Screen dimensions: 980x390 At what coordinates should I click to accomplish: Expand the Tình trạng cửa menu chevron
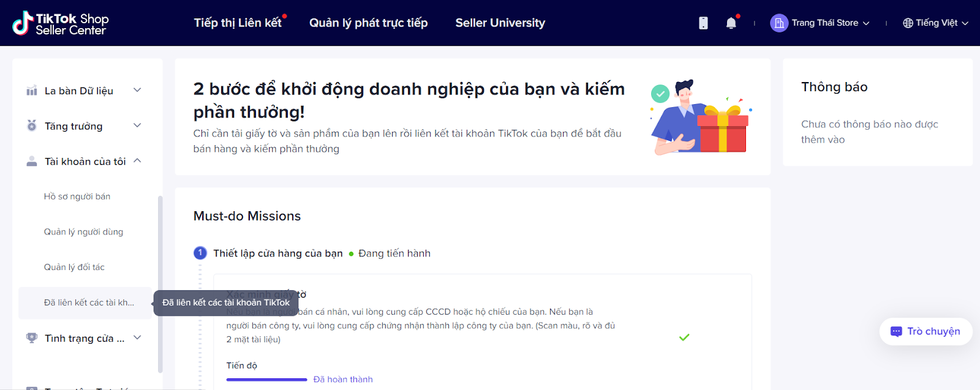pyautogui.click(x=137, y=337)
